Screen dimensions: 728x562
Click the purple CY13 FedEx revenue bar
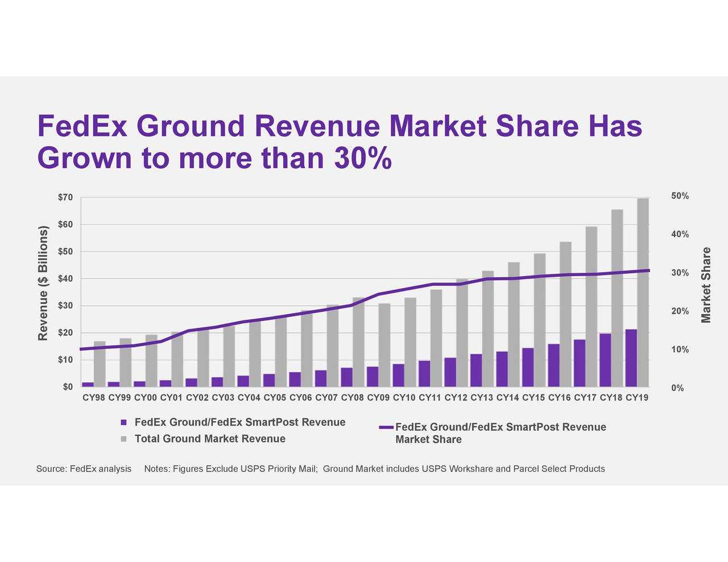click(476, 370)
